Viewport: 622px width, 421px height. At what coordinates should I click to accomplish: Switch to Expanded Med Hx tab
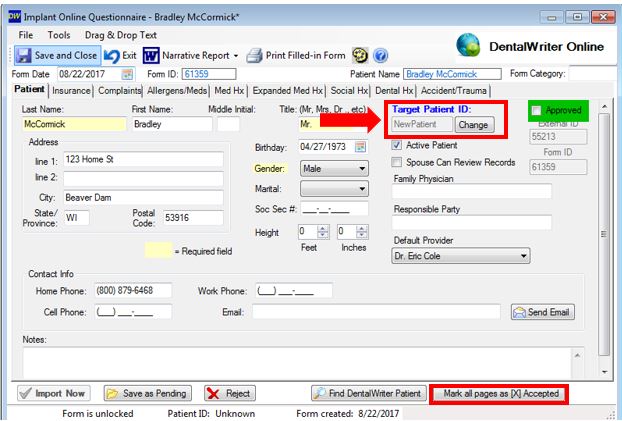(x=288, y=91)
